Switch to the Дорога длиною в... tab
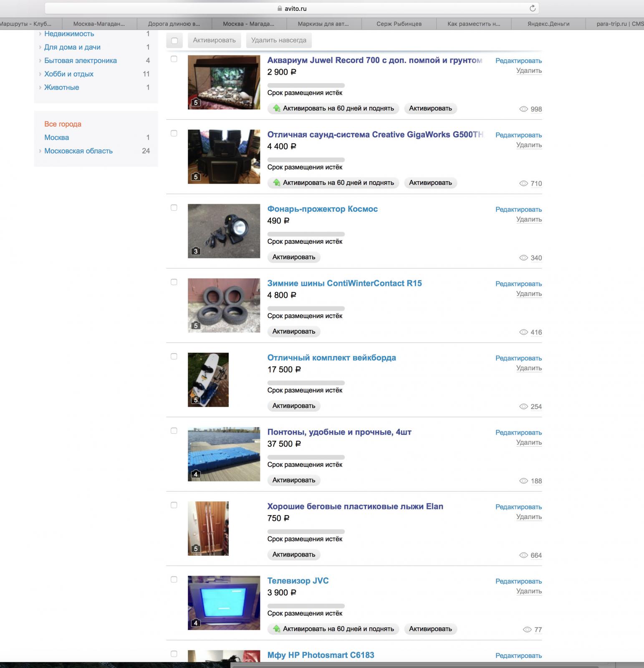The width and height of the screenshot is (644, 668). tap(174, 24)
